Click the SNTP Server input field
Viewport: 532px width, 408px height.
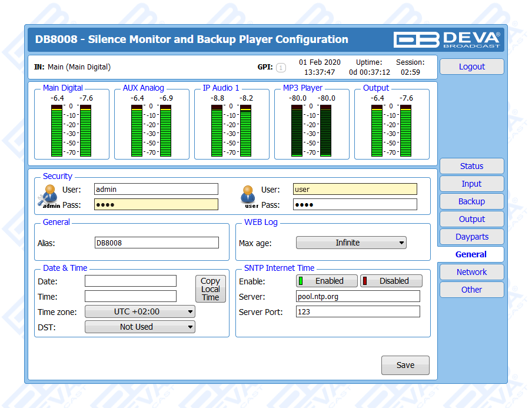click(358, 297)
